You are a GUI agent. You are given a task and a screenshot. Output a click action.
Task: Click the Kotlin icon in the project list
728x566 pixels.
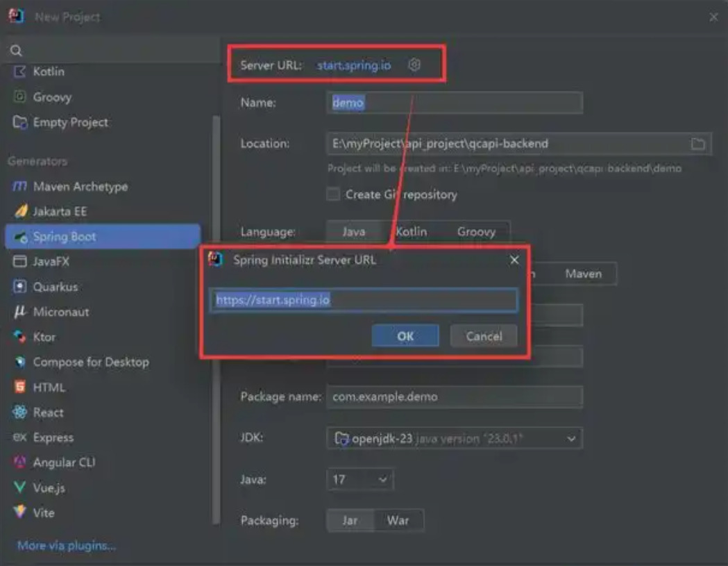click(19, 72)
